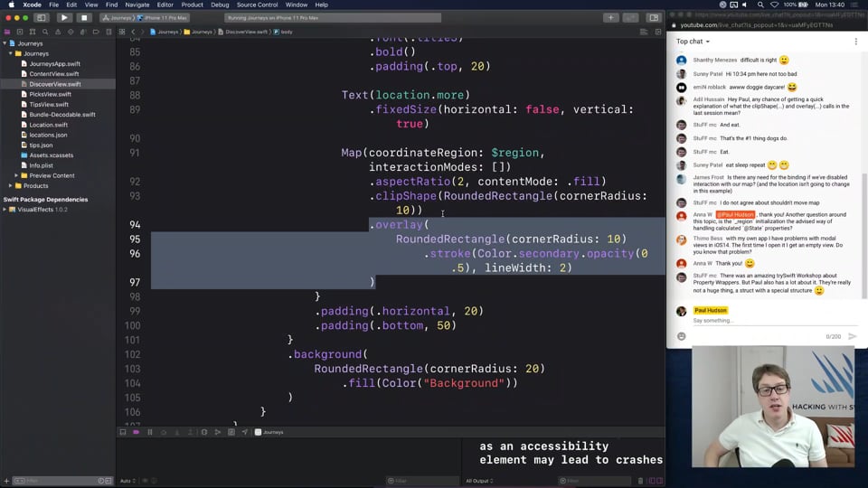Show the Debug navigator tab
The height and width of the screenshot is (488, 868).
(x=83, y=33)
